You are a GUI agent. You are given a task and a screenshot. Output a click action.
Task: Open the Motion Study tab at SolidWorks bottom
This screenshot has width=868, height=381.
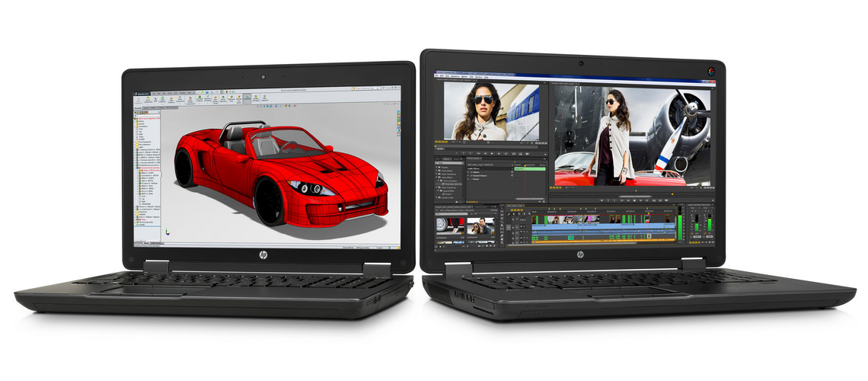pos(157,243)
